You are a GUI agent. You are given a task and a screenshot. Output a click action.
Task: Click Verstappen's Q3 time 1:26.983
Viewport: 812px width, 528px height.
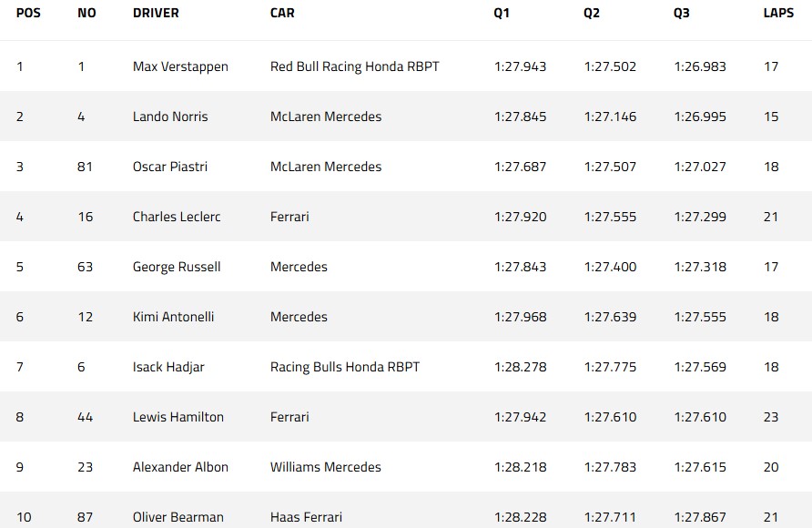(700, 66)
